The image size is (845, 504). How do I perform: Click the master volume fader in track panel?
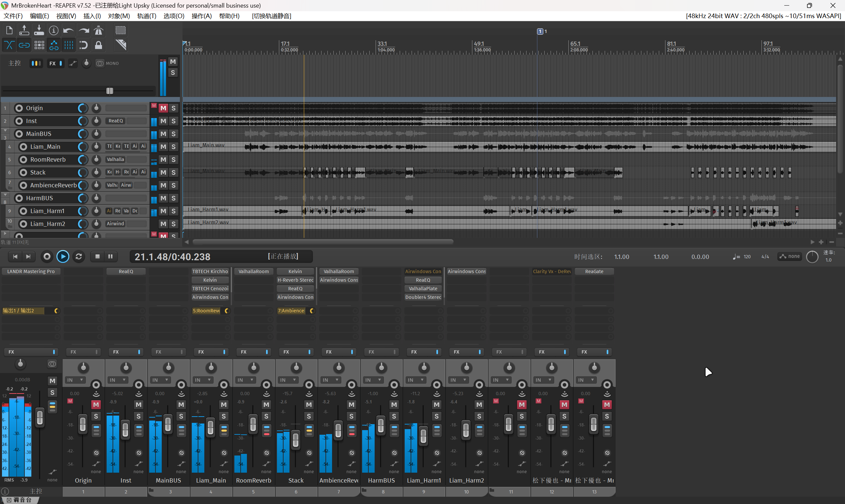tap(109, 91)
